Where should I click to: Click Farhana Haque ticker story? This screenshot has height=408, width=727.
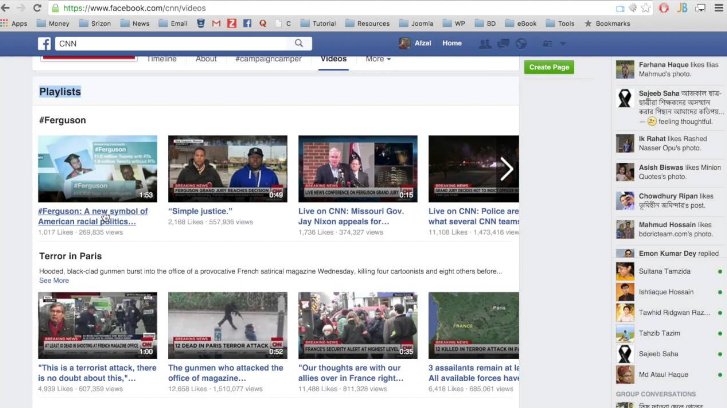[x=669, y=69]
